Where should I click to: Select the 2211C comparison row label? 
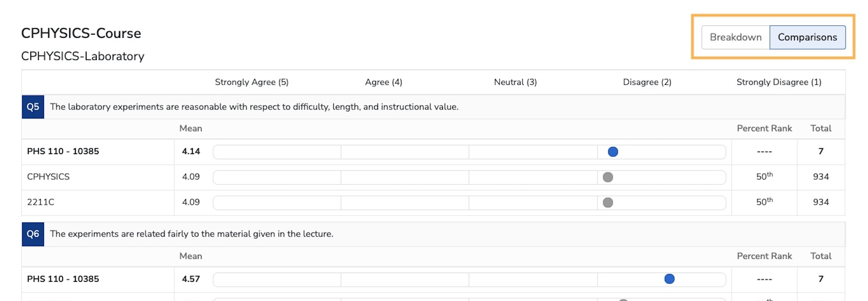[40, 202]
